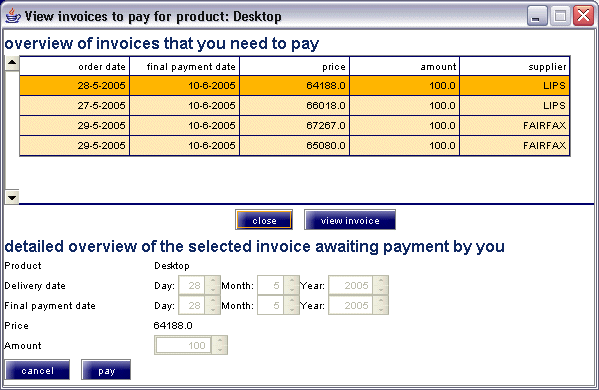Decrease the Final payment date Month spinner

[291, 310]
